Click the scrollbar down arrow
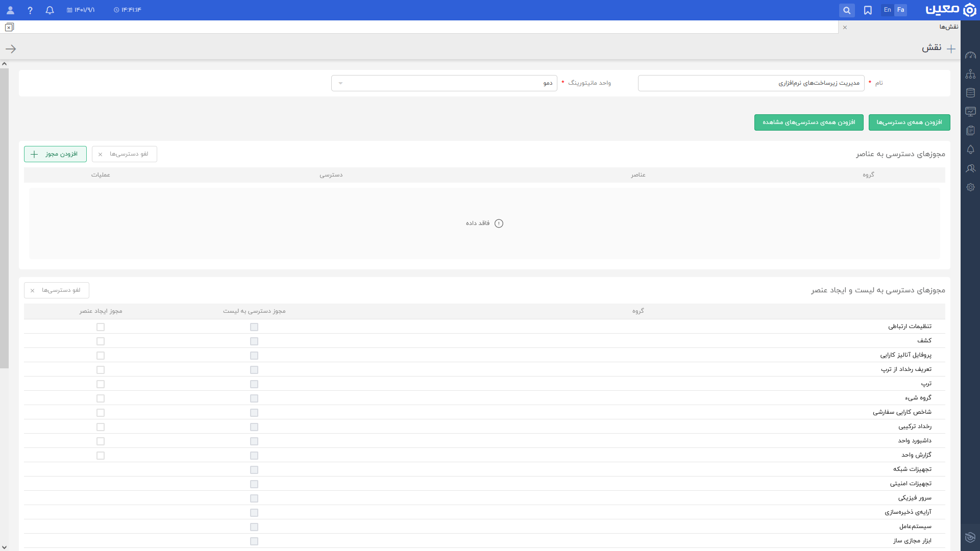The width and height of the screenshot is (980, 551). click(x=4, y=547)
